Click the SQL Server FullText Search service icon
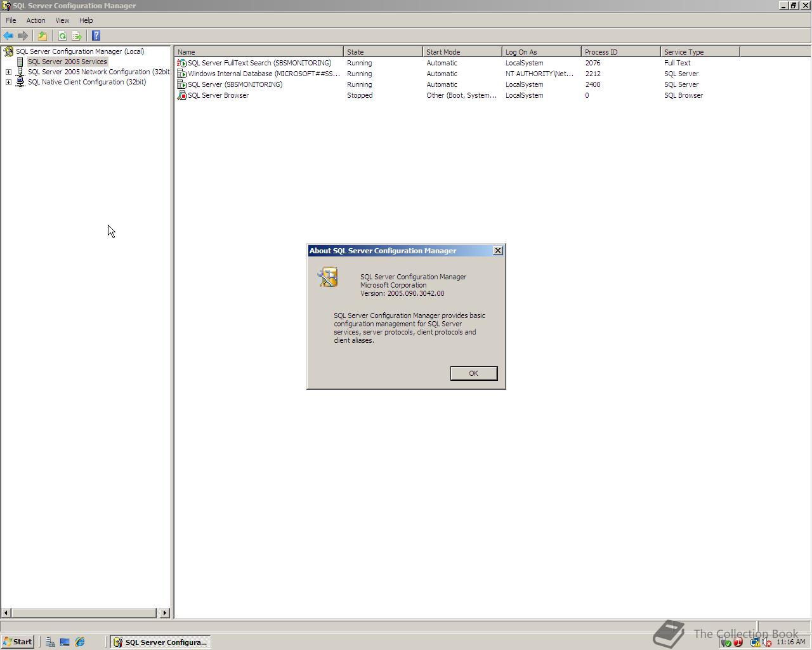Viewport: 812px width, 650px height. [x=182, y=63]
